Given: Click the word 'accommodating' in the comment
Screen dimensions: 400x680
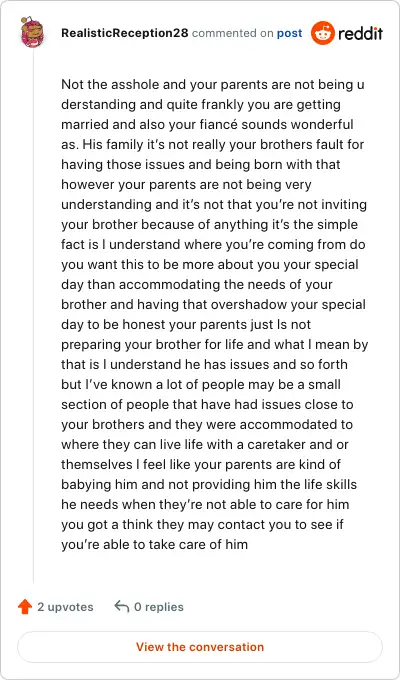Looking at the screenshot, I should pos(166,284).
